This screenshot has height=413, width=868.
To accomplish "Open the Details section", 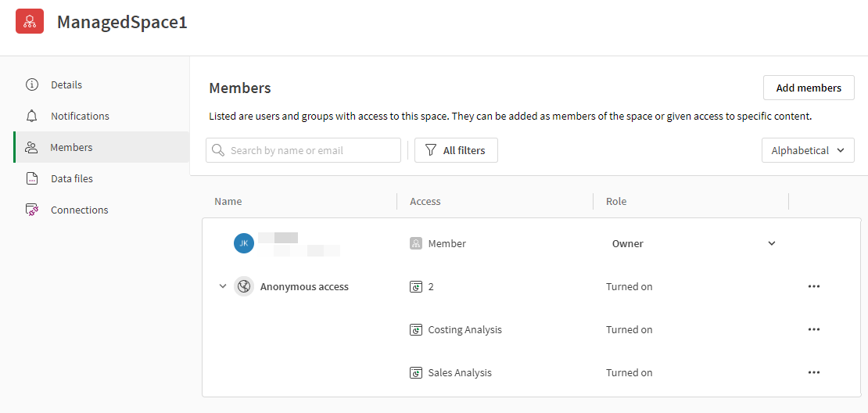I will tap(102, 84).
